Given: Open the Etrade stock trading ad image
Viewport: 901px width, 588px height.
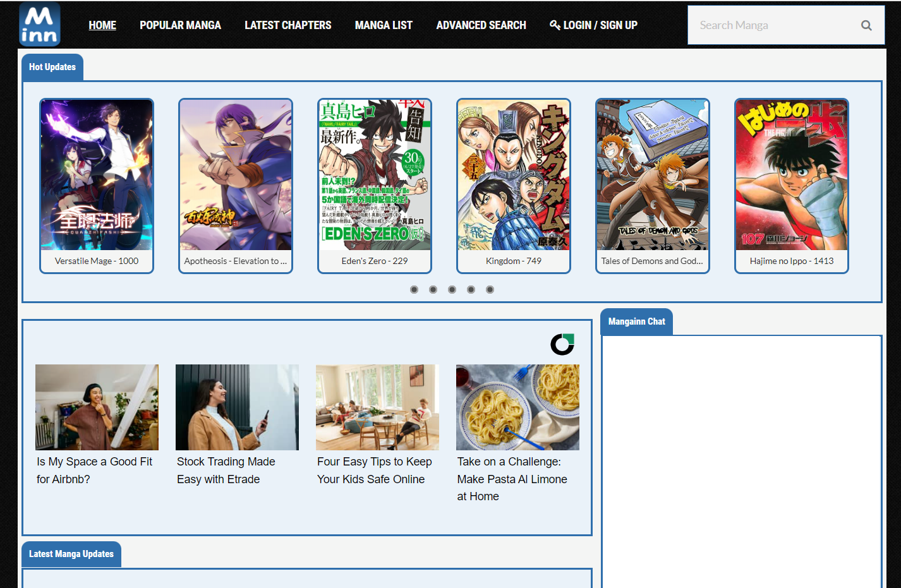Looking at the screenshot, I should pos(237,407).
